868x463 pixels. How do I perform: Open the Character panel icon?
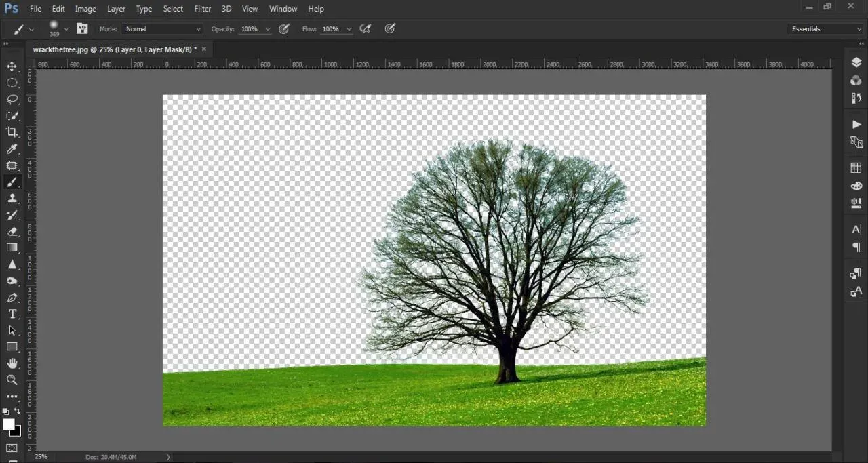(856, 230)
